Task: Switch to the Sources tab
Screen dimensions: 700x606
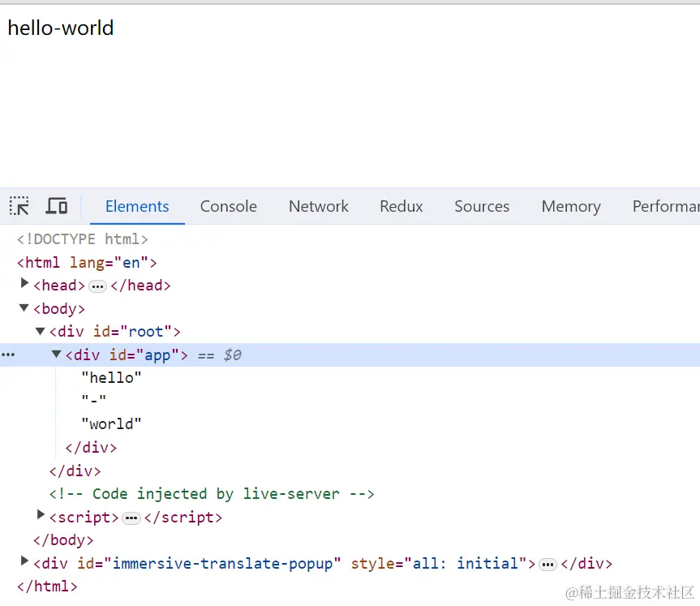Action: point(482,206)
